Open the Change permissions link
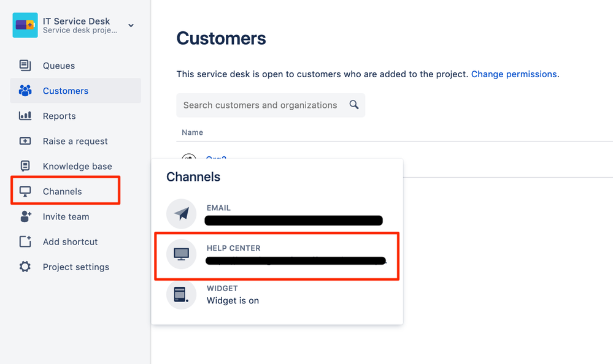This screenshot has height=364, width=613. [x=514, y=74]
